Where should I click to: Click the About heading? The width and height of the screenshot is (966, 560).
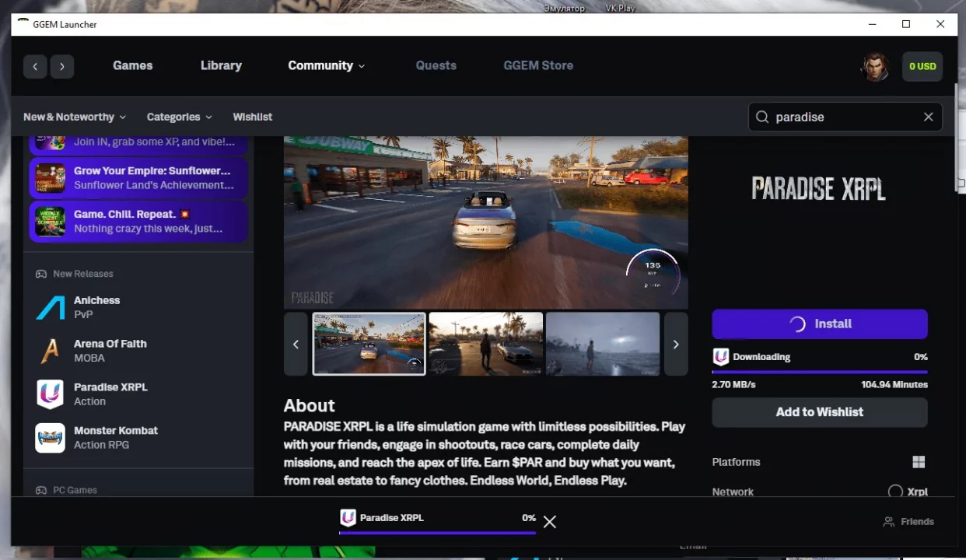click(310, 405)
